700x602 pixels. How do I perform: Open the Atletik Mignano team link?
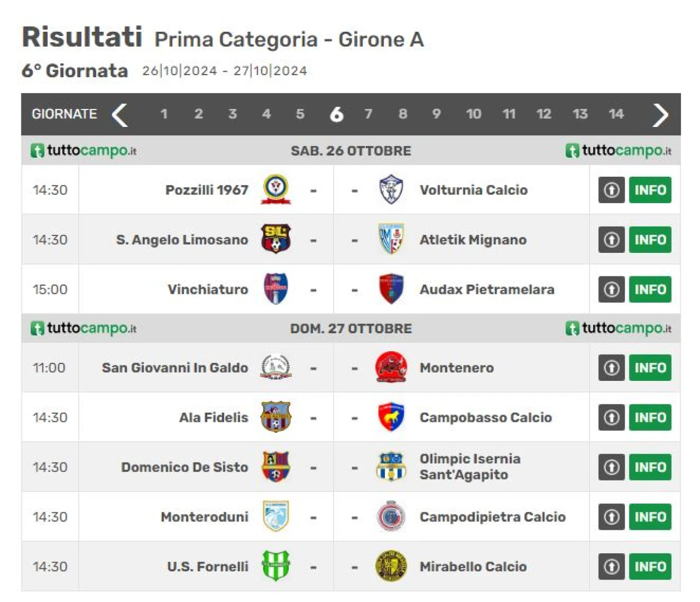pos(473,240)
